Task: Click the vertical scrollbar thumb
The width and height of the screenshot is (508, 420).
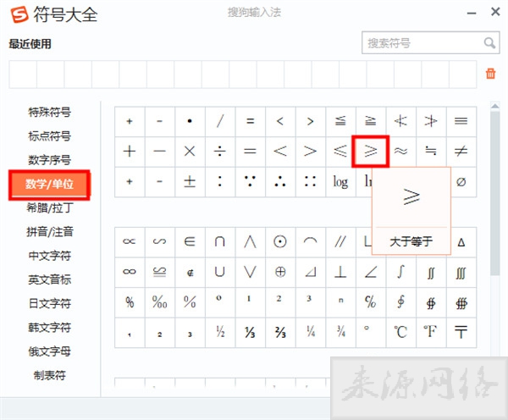Action: (494, 193)
